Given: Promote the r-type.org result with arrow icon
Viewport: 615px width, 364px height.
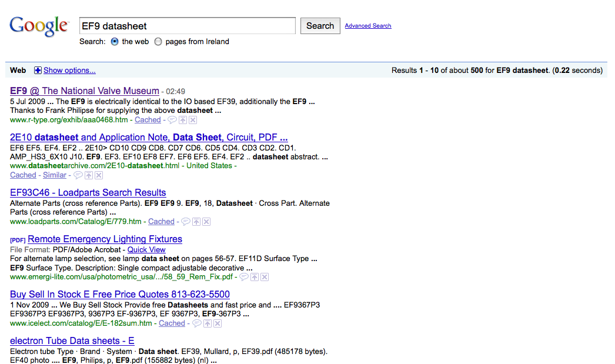Looking at the screenshot, I should click(x=183, y=120).
